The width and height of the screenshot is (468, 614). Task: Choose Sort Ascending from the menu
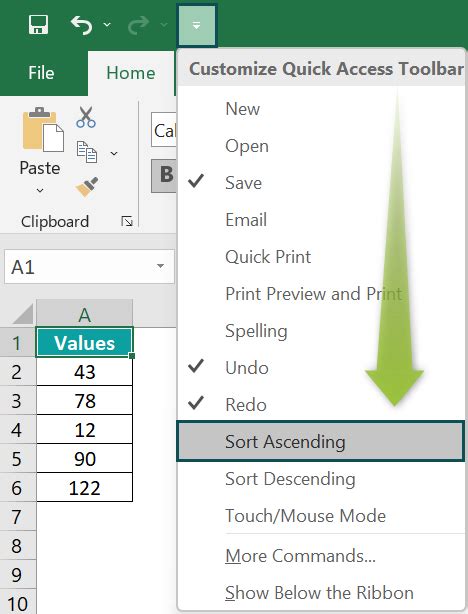tap(321, 441)
